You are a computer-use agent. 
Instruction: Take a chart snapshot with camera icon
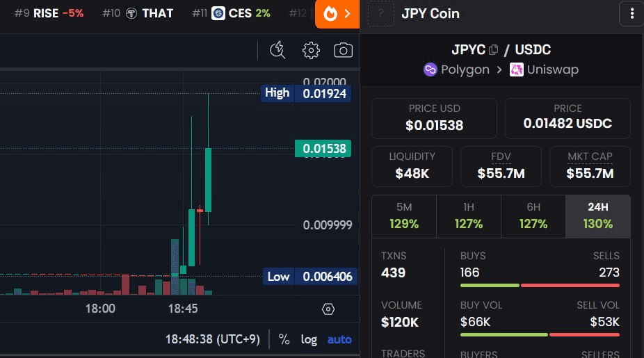pyautogui.click(x=344, y=51)
